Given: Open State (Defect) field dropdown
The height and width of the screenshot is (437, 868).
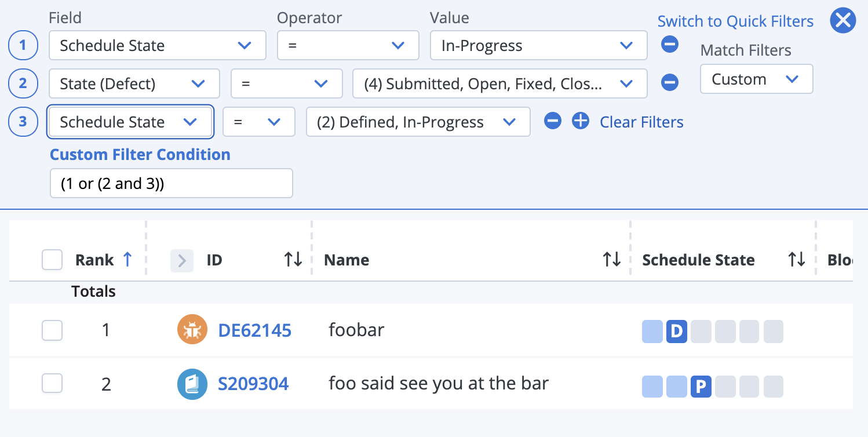Looking at the screenshot, I should 134,84.
